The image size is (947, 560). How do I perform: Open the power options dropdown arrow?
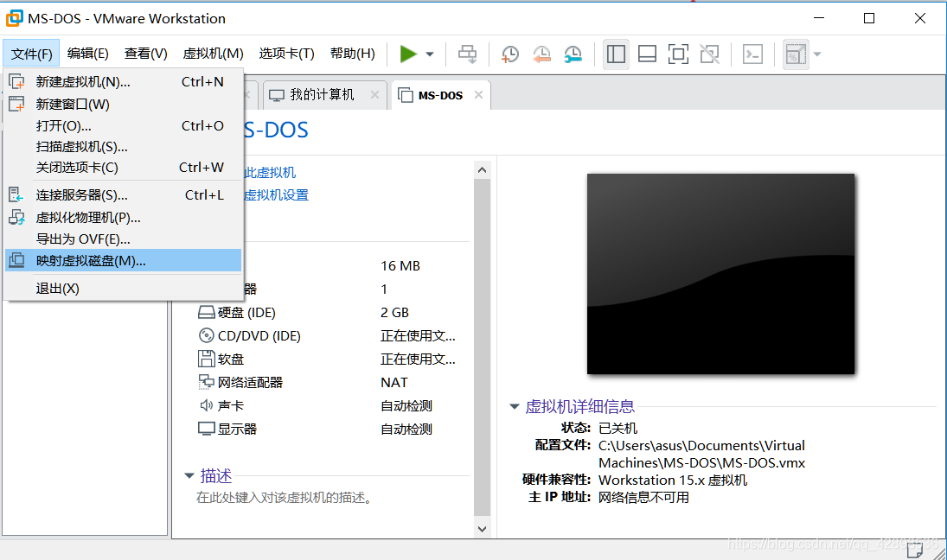(430, 54)
